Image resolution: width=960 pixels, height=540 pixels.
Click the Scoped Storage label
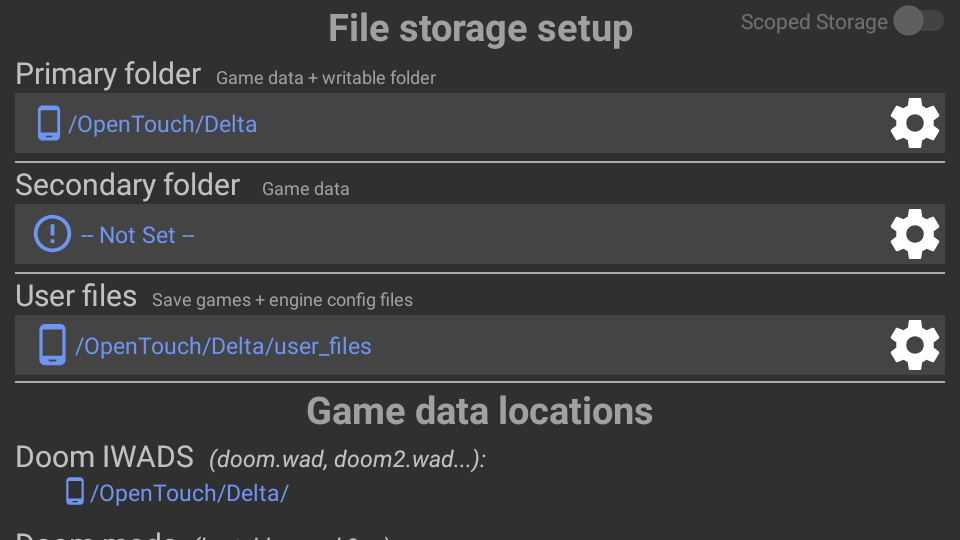point(814,22)
